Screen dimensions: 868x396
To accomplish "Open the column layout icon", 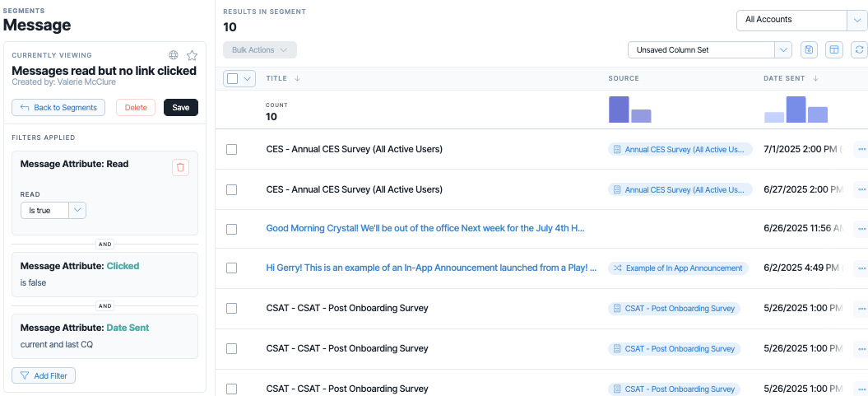I will pyautogui.click(x=833, y=50).
